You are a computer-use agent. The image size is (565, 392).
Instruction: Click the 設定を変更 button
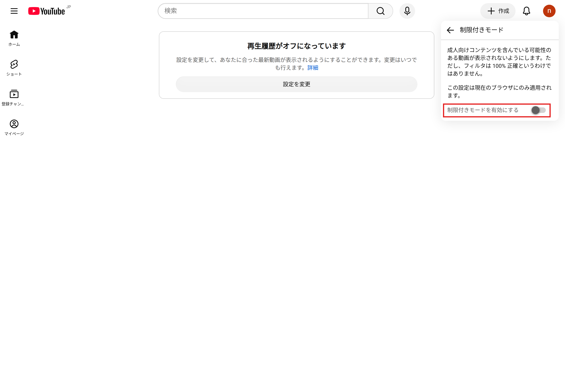[296, 84]
